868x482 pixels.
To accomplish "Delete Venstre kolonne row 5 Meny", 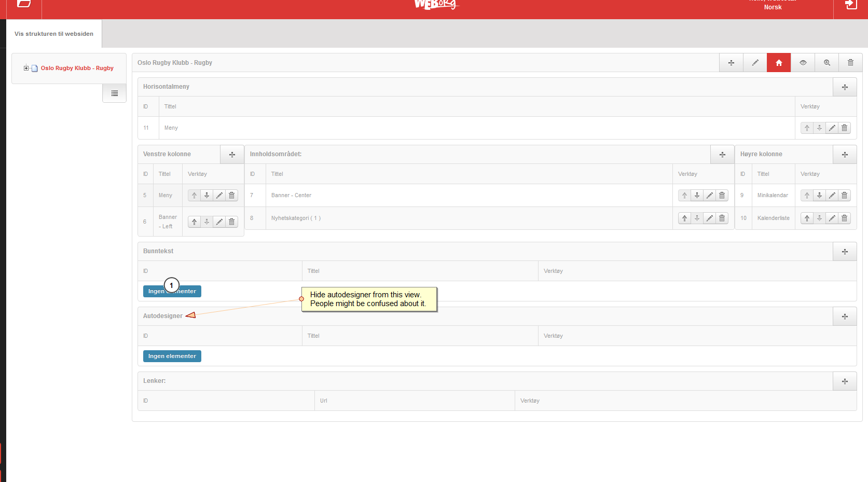I will (231, 195).
